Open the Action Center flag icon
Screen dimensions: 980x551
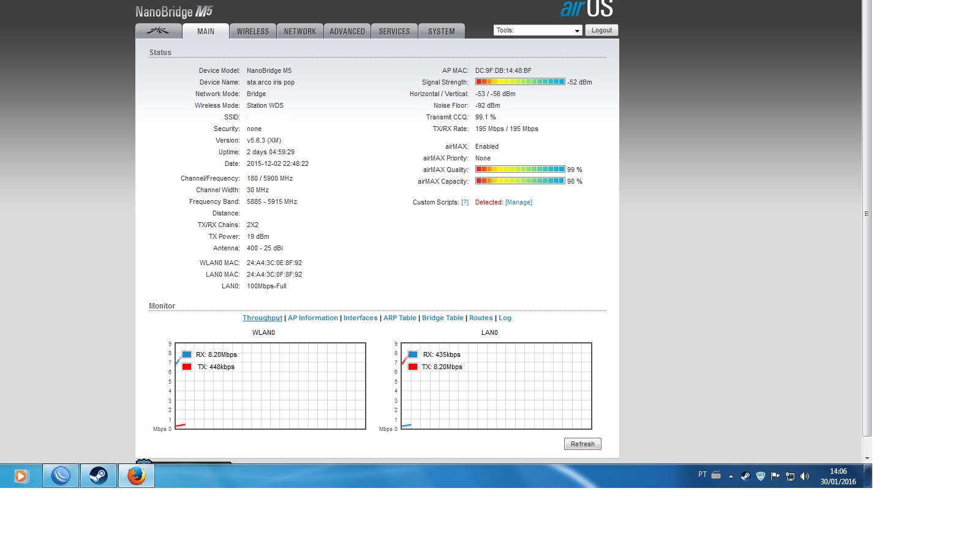pyautogui.click(x=775, y=476)
